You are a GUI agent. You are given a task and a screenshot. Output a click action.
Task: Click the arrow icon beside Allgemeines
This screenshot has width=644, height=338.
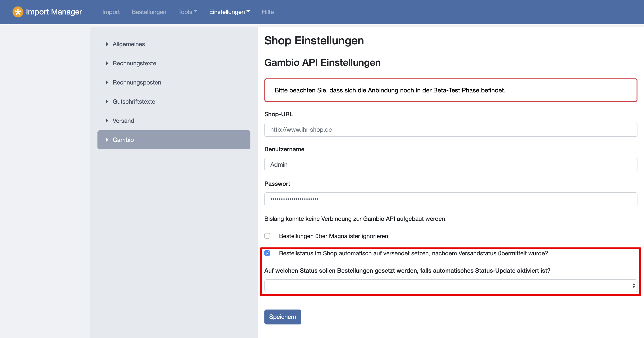pos(107,44)
